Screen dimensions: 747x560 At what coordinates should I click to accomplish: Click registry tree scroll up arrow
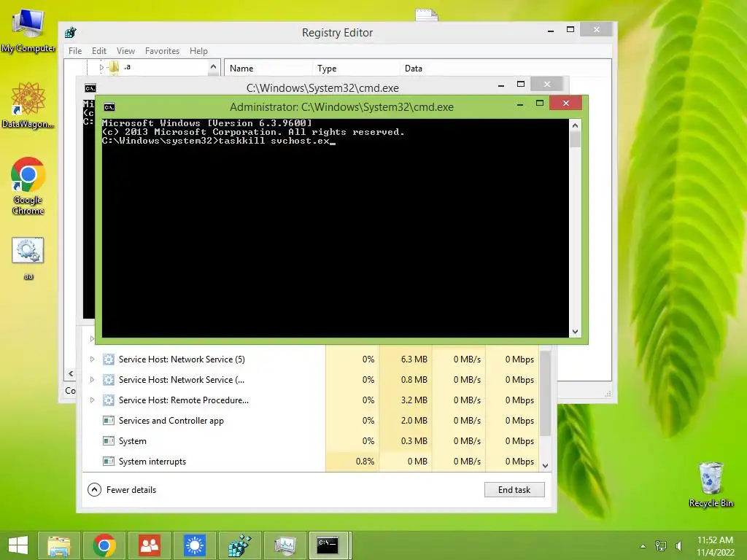(214, 67)
